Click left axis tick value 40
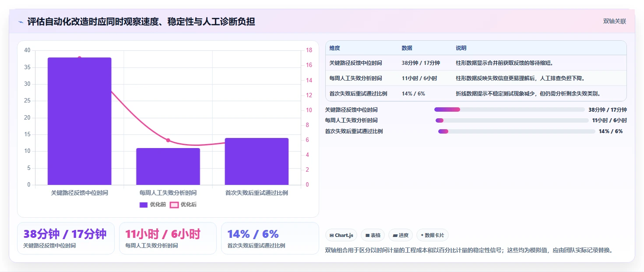The image size is (644, 272). pyautogui.click(x=27, y=50)
